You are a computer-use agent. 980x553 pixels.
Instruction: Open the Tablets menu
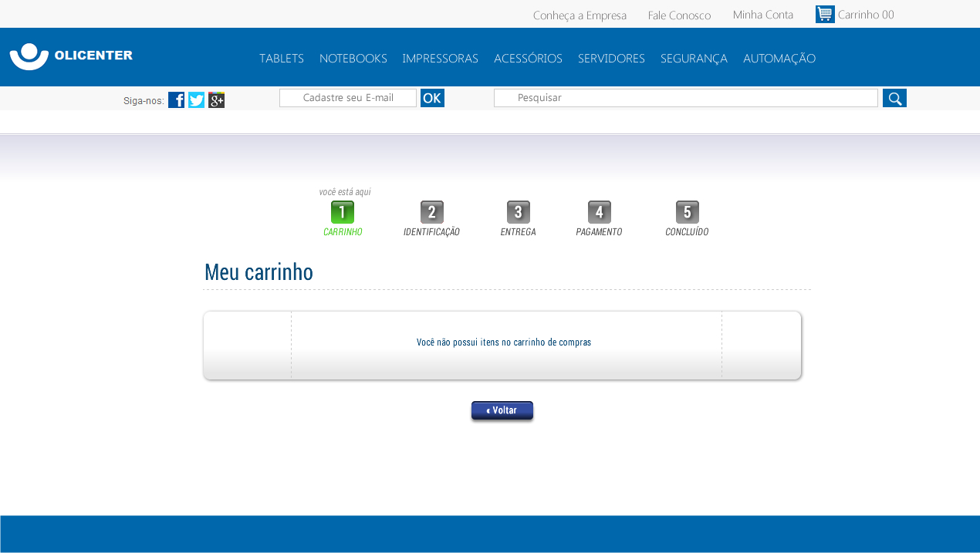pos(282,59)
